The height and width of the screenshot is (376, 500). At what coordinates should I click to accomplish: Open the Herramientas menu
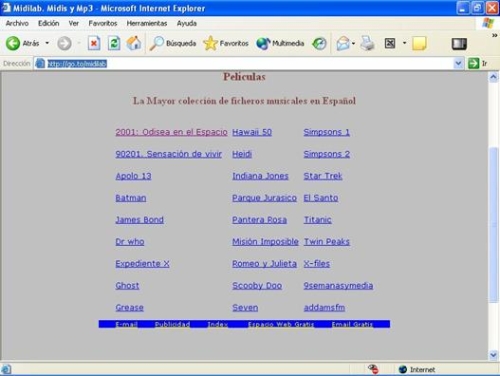(x=147, y=23)
